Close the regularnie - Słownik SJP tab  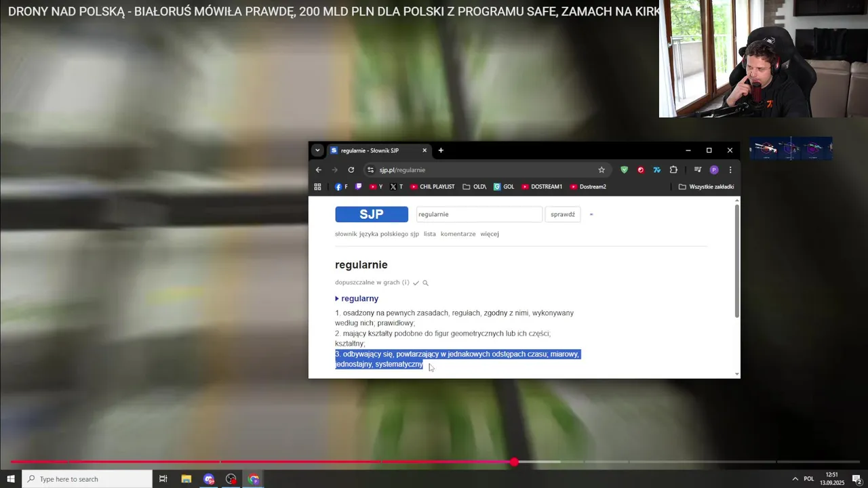click(425, 150)
